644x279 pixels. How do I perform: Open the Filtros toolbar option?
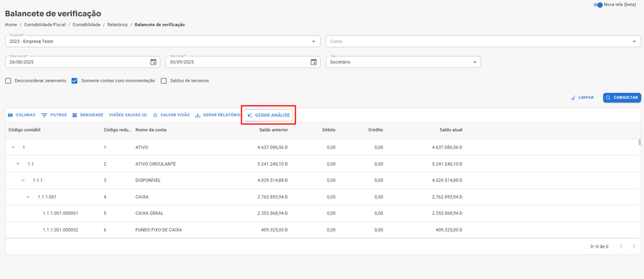54,115
